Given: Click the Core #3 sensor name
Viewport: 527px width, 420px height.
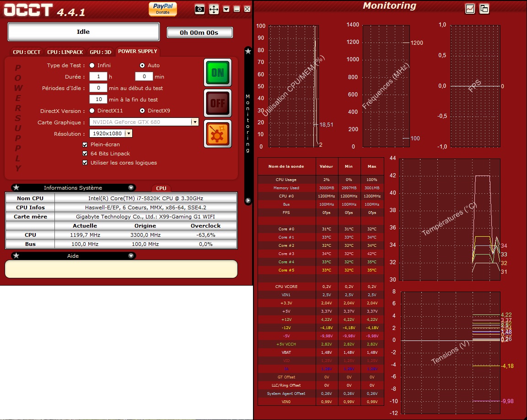Looking at the screenshot, I should click(286, 254).
